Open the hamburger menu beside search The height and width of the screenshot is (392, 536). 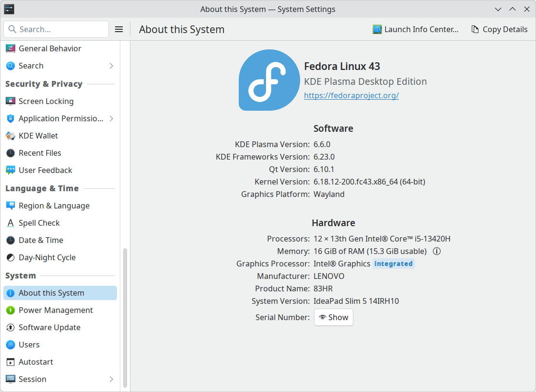[x=119, y=29]
